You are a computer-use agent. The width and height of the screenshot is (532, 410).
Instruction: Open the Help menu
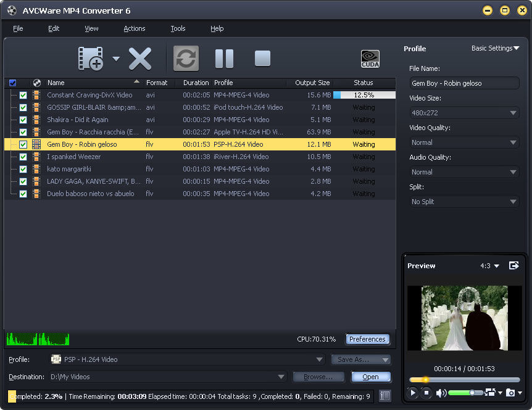point(217,28)
